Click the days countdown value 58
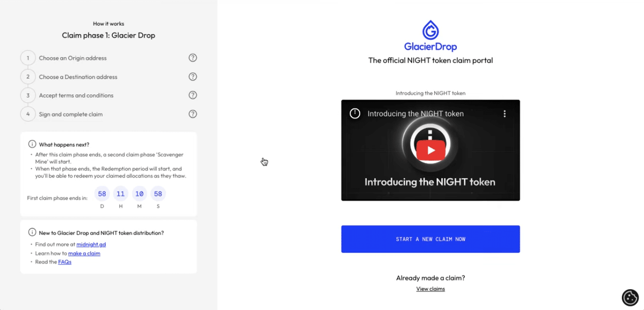 (x=102, y=193)
